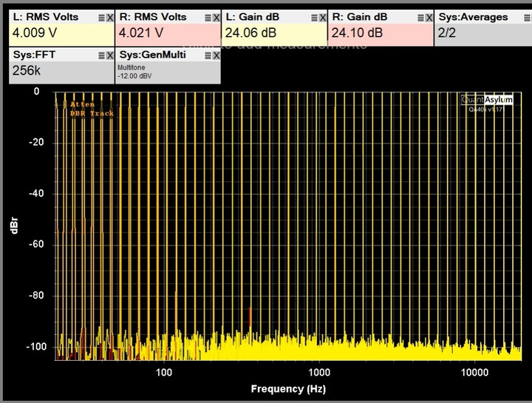Open menu icon on L: Gain dB tile
The image size is (532, 403).
(x=315, y=18)
